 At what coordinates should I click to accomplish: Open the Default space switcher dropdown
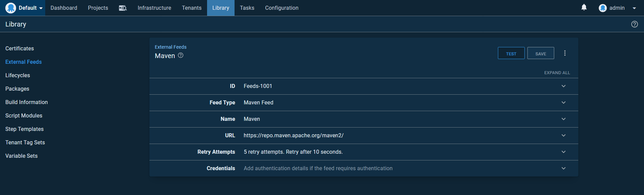pyautogui.click(x=30, y=8)
